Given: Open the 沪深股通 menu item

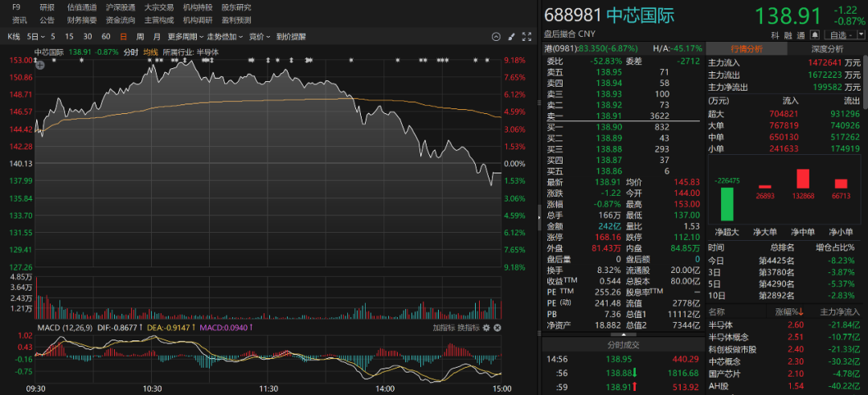Looking at the screenshot, I should pyautogui.click(x=120, y=7).
